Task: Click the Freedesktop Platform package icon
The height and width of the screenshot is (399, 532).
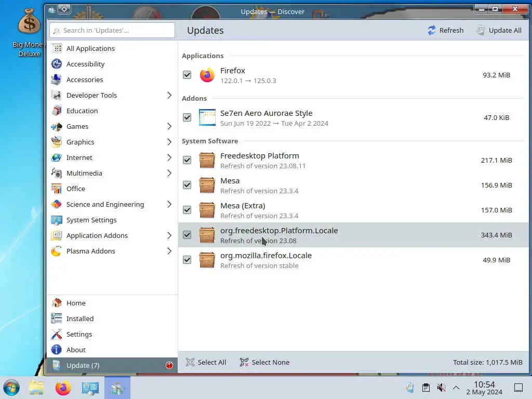Action: 207,160
